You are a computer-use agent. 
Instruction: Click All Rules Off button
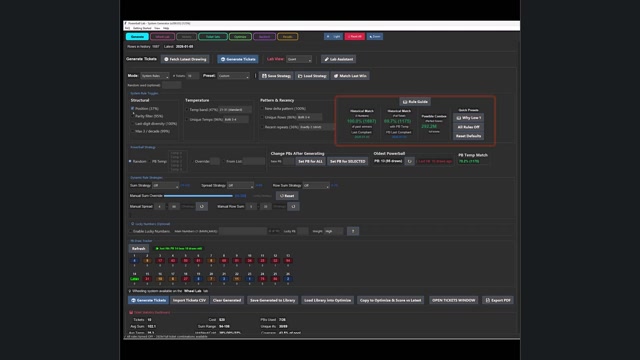pyautogui.click(x=469, y=127)
